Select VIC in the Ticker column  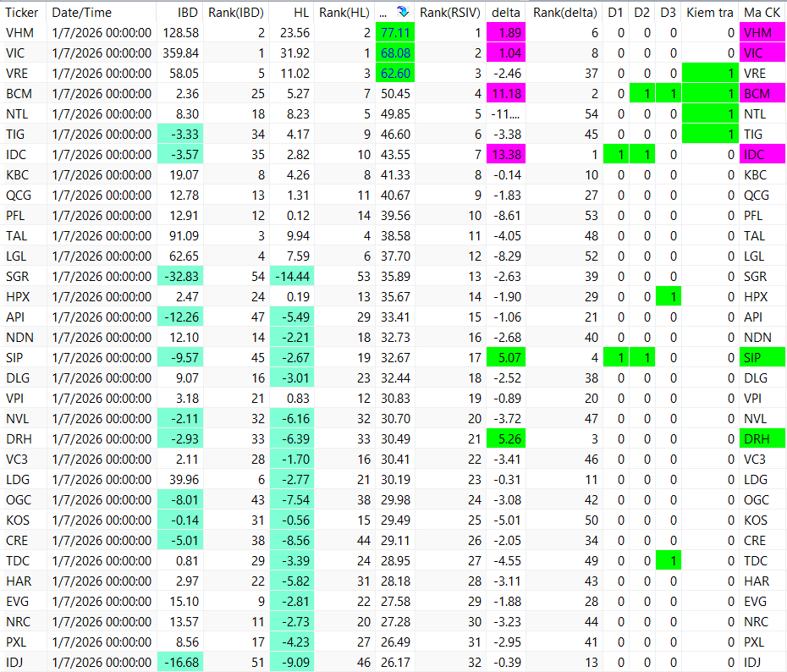[17, 53]
